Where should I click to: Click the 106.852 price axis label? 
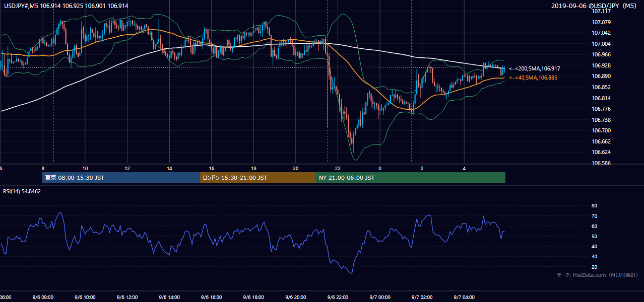[601, 87]
